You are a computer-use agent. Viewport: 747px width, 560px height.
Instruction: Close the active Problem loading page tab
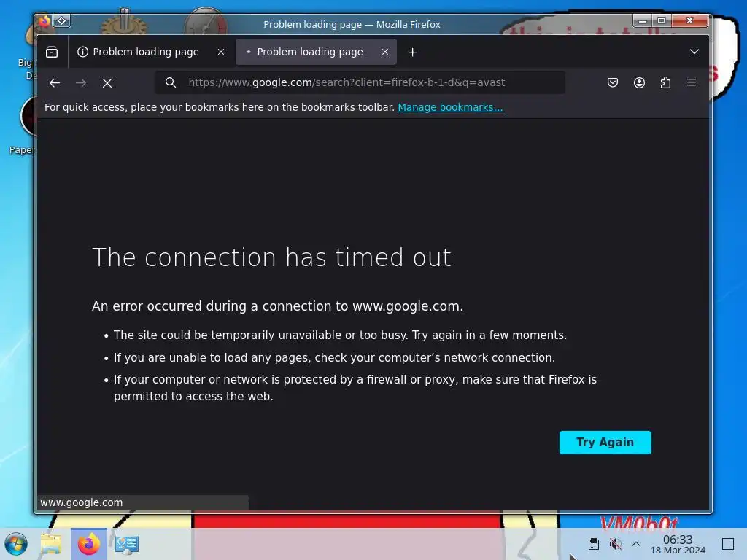point(385,52)
